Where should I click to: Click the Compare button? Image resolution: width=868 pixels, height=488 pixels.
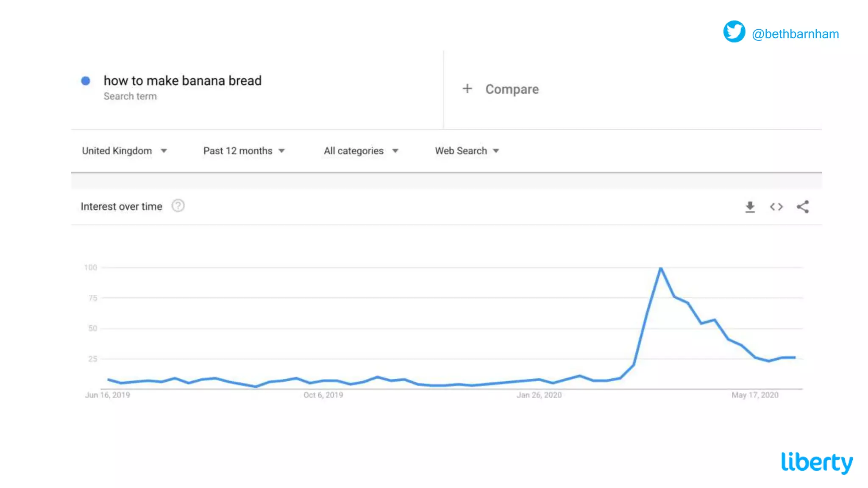[512, 89]
